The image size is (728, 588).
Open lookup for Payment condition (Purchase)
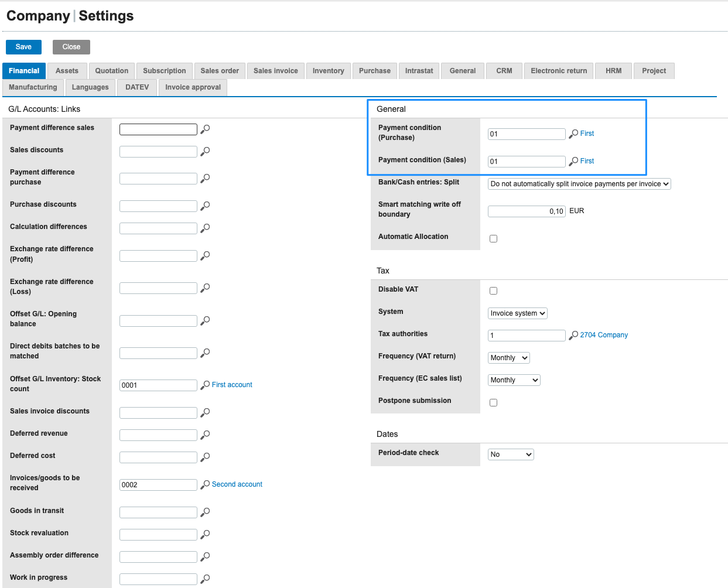click(573, 134)
